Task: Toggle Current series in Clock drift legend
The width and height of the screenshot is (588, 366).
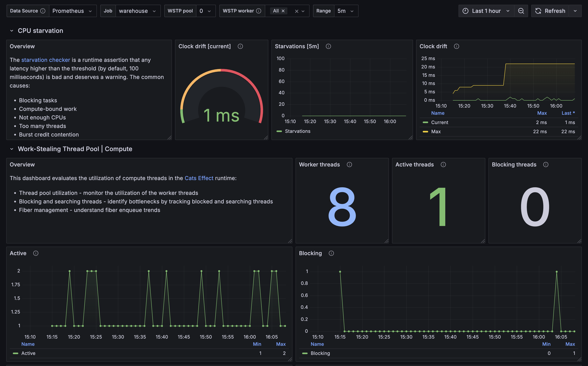Action: tap(439, 123)
